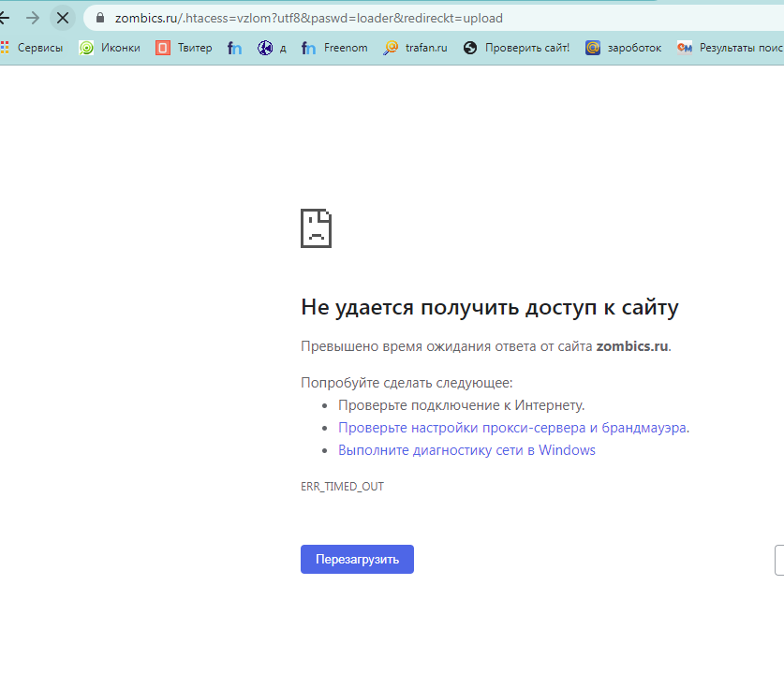Click the Перезагрузить reload button
Image resolution: width=784 pixels, height=673 pixels.
pos(357,559)
